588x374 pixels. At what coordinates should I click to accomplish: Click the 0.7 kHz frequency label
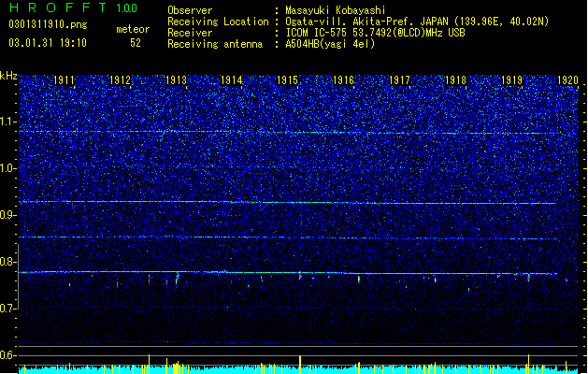click(8, 309)
